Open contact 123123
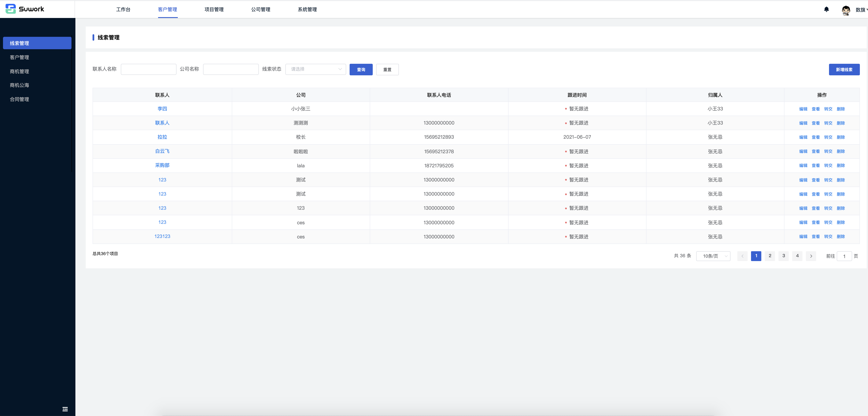868x416 pixels. coord(162,236)
